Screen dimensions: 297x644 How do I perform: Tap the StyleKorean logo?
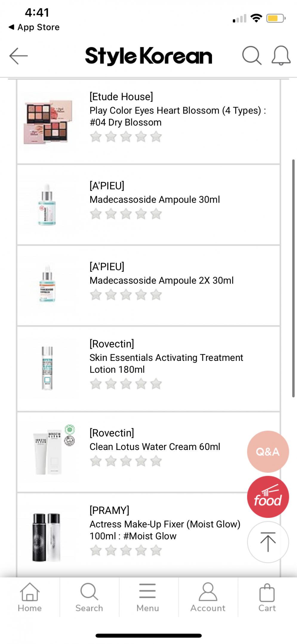coord(148,56)
